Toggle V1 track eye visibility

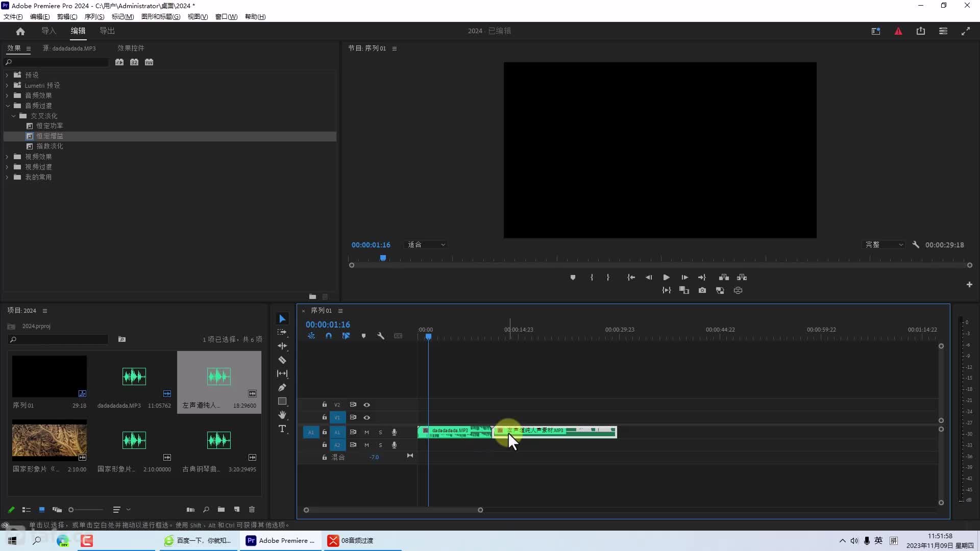click(366, 418)
